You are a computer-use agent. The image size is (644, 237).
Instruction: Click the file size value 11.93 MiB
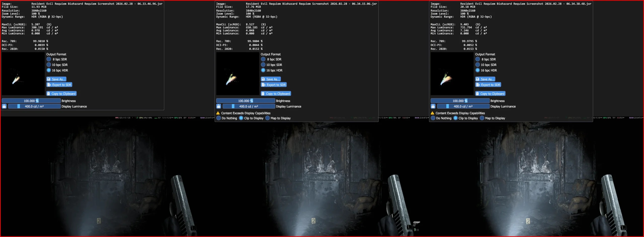39,7
